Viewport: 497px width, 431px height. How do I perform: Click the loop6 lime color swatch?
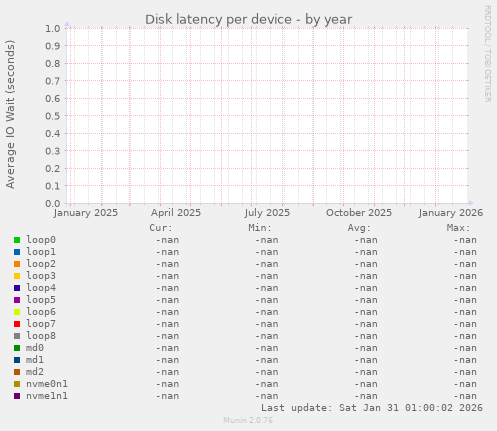17,312
